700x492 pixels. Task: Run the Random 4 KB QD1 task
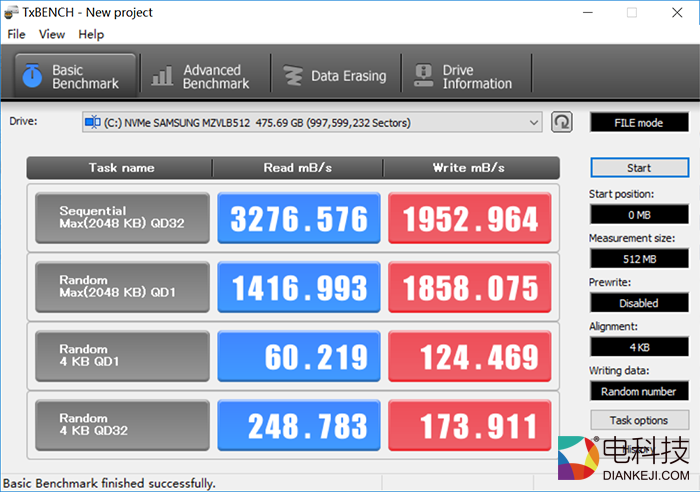point(122,356)
